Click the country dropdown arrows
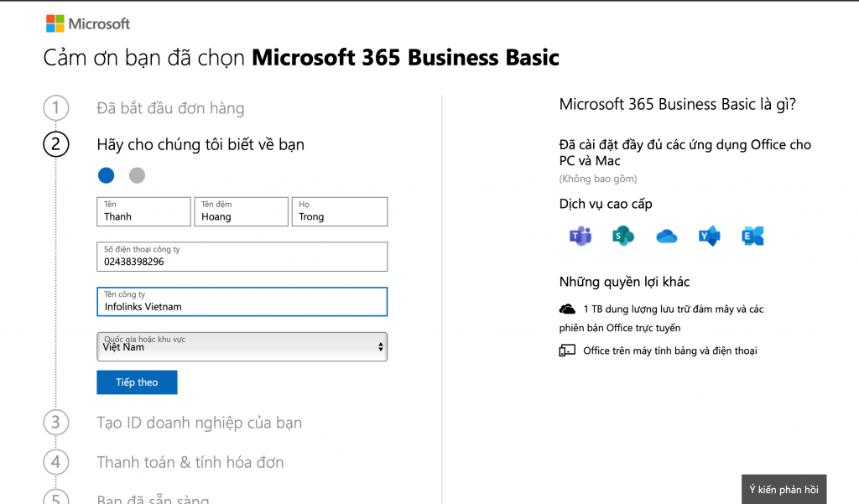 coord(380,346)
